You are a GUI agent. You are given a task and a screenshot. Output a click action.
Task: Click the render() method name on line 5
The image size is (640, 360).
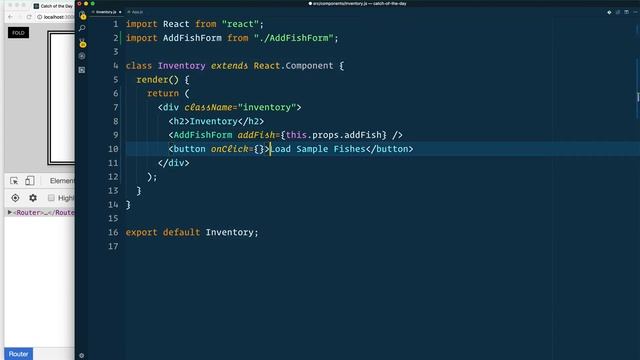point(157,80)
